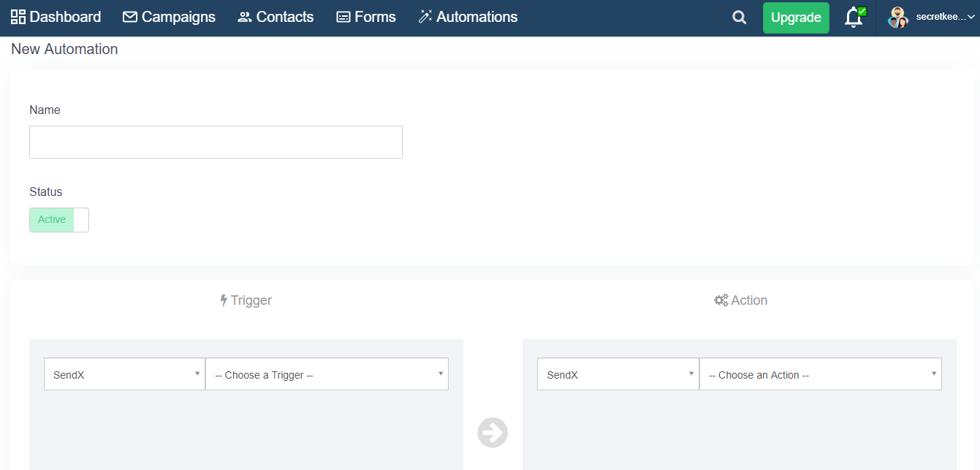Click the Automations magic wand icon

tap(425, 17)
